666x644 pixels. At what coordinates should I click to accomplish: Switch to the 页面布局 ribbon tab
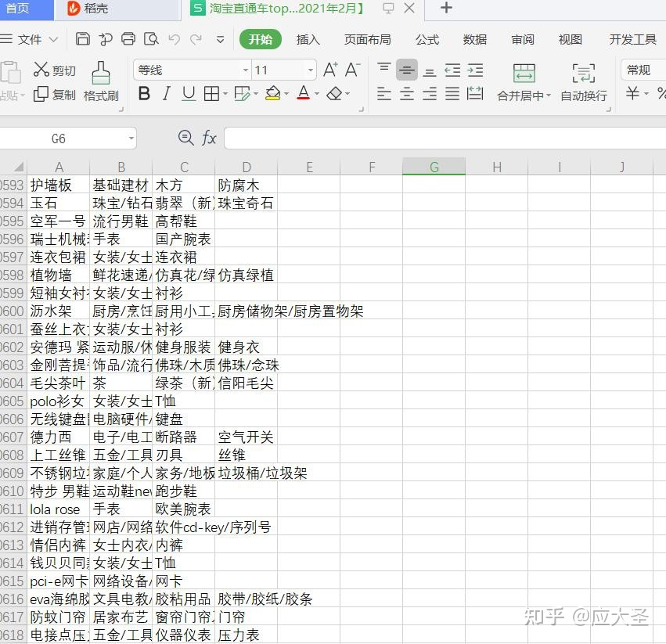(x=367, y=39)
